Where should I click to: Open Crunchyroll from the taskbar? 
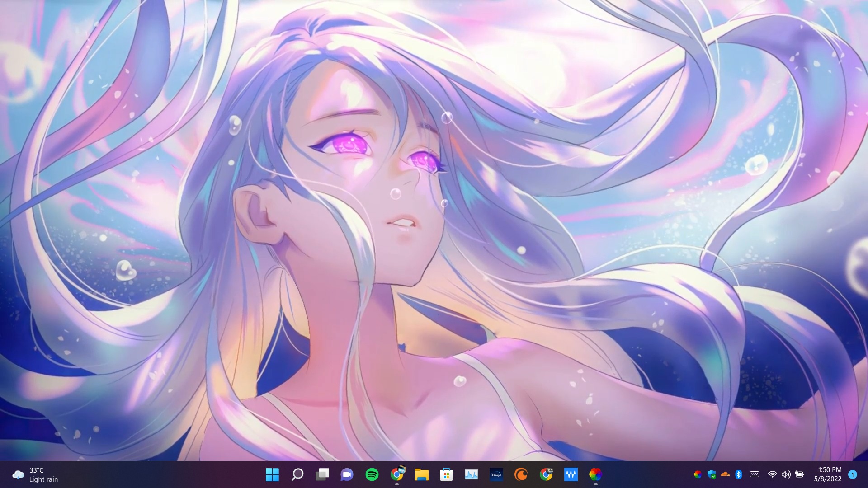click(521, 474)
